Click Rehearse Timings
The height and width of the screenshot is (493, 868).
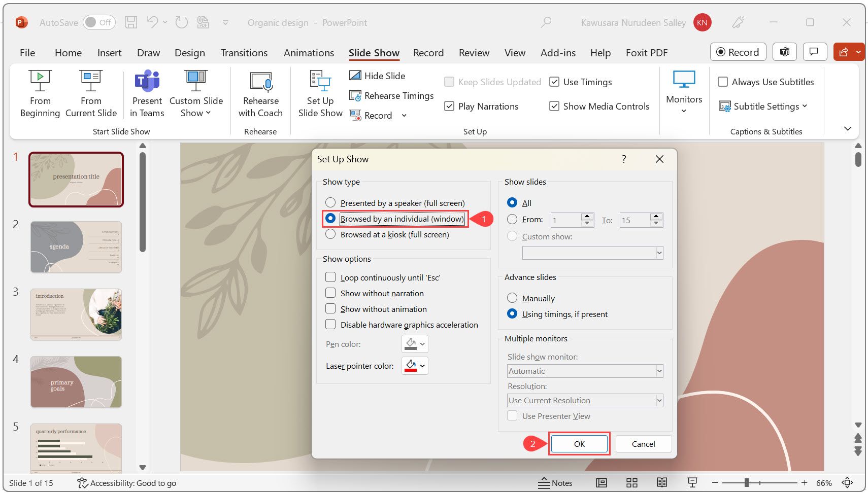coord(391,96)
